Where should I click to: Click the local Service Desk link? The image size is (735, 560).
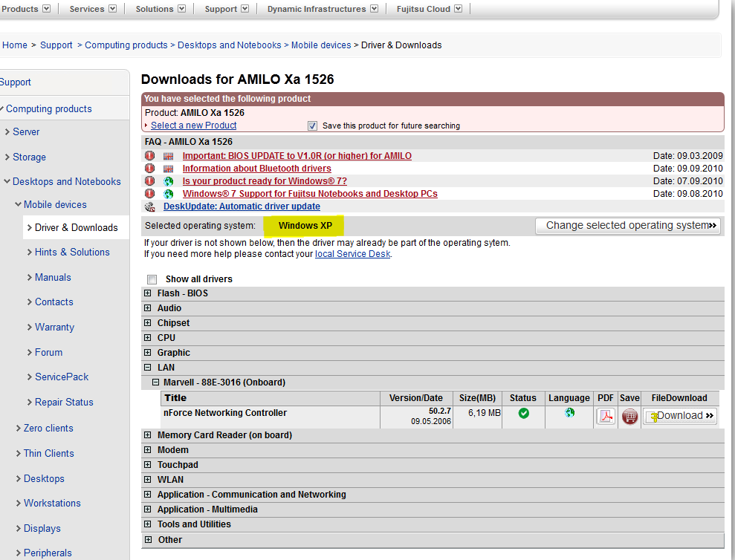tap(352, 254)
